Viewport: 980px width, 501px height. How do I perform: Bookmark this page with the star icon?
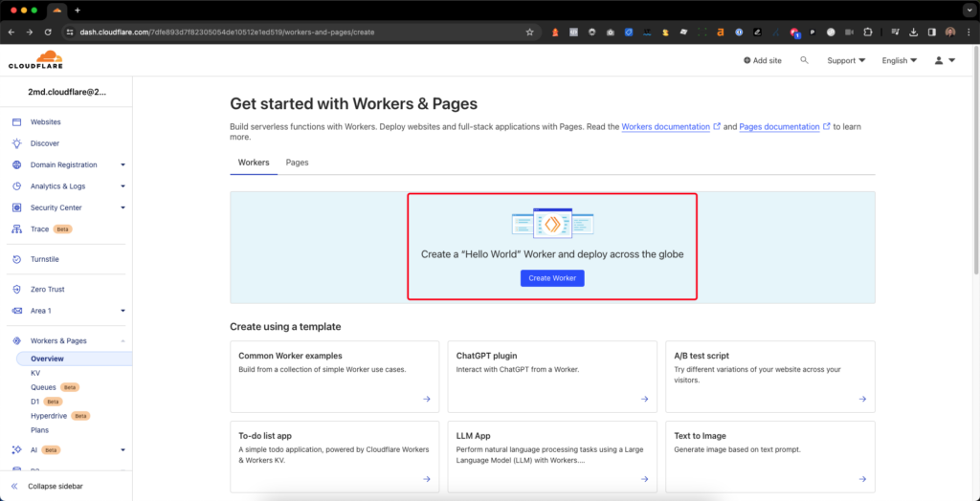point(529,32)
